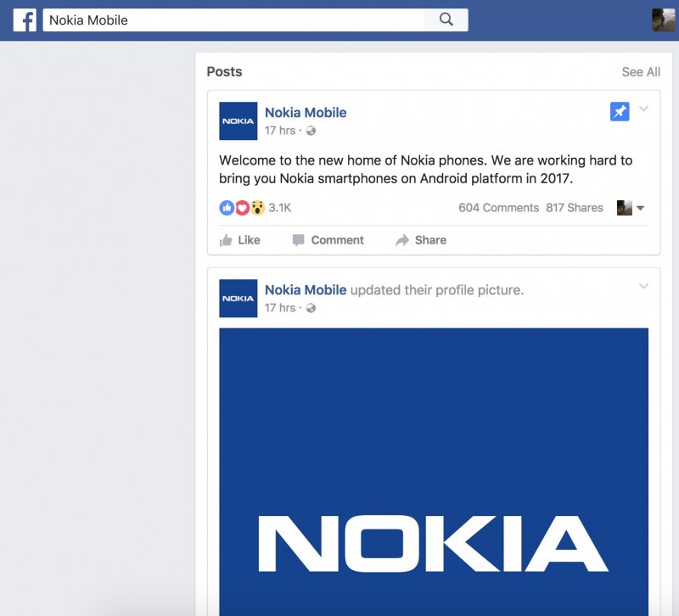Screen dimensions: 679x616
Task: Expand the comment-as identity dropdown arrow
Action: pos(641,209)
